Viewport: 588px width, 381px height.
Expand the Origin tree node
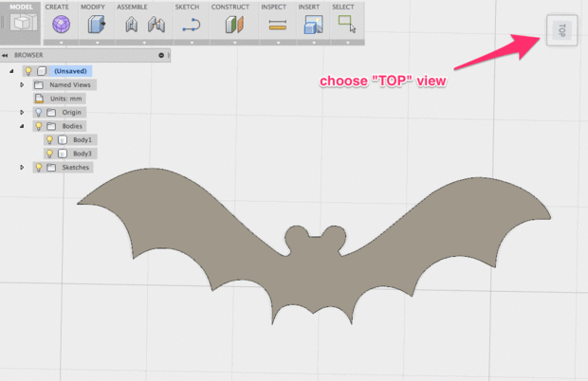(x=22, y=113)
